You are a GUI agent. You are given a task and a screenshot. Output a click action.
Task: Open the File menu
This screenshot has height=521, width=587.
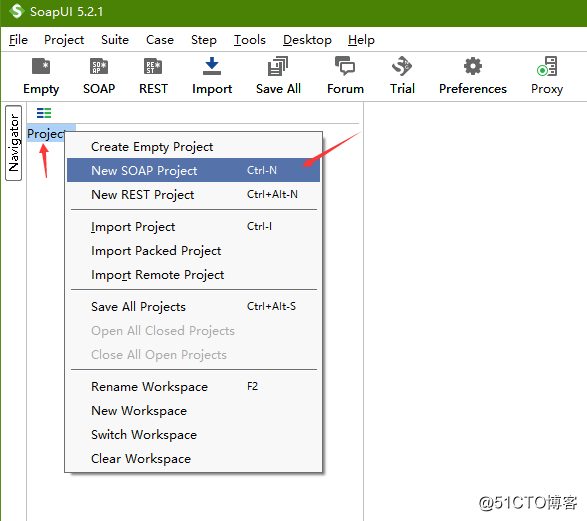point(18,40)
